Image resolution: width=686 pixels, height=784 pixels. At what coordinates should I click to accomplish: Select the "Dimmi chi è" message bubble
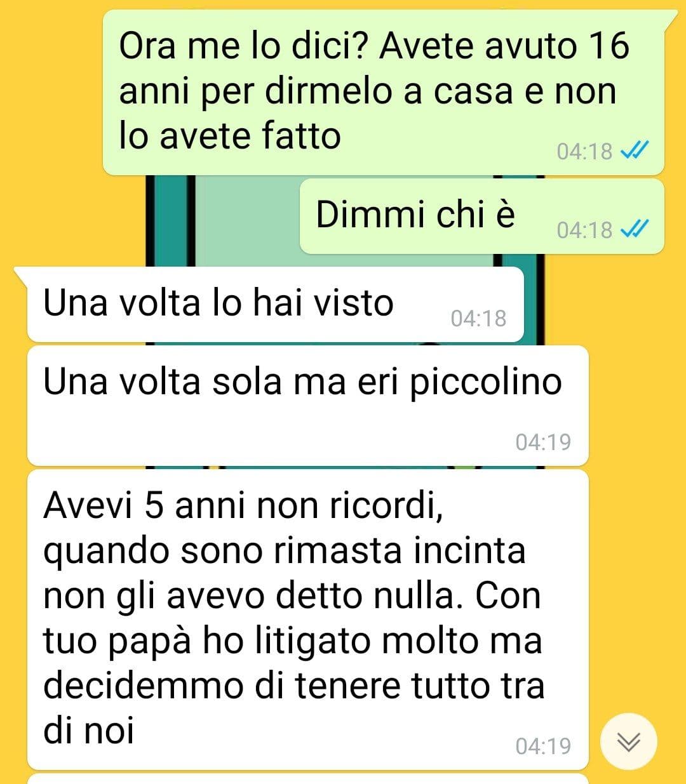pyautogui.click(x=481, y=216)
